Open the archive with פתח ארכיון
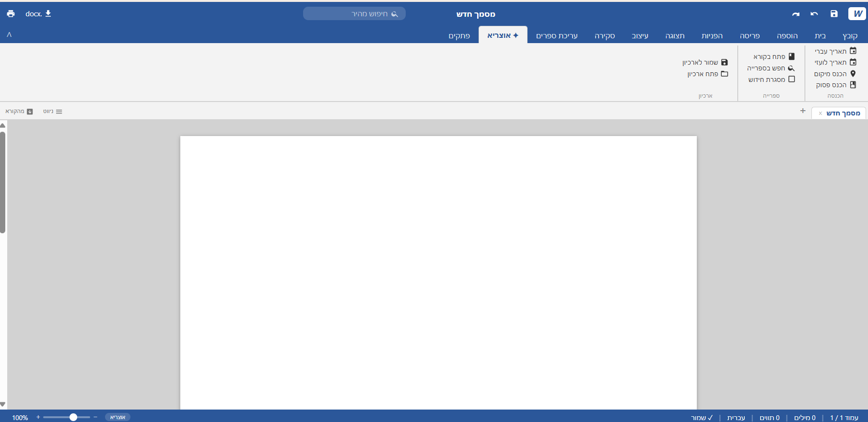The image size is (868, 422). (708, 74)
